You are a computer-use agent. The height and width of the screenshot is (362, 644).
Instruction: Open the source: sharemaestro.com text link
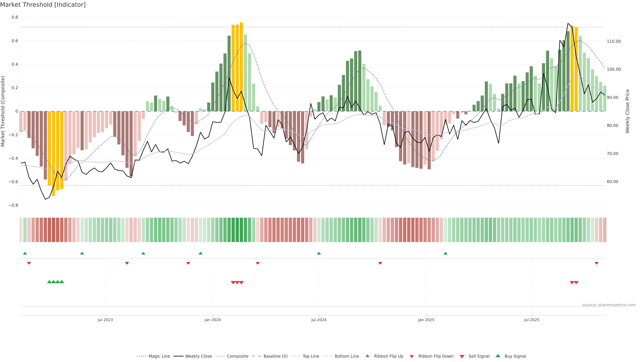(x=609, y=305)
